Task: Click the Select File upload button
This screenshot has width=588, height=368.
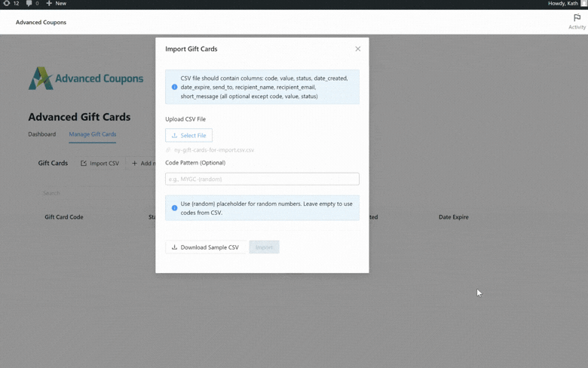Action: coord(189,136)
